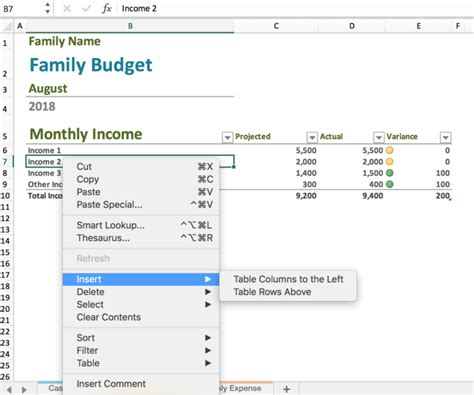This screenshot has height=395, width=474.
Task: Open the Monthly Income filter dropdown
Action: (x=227, y=137)
